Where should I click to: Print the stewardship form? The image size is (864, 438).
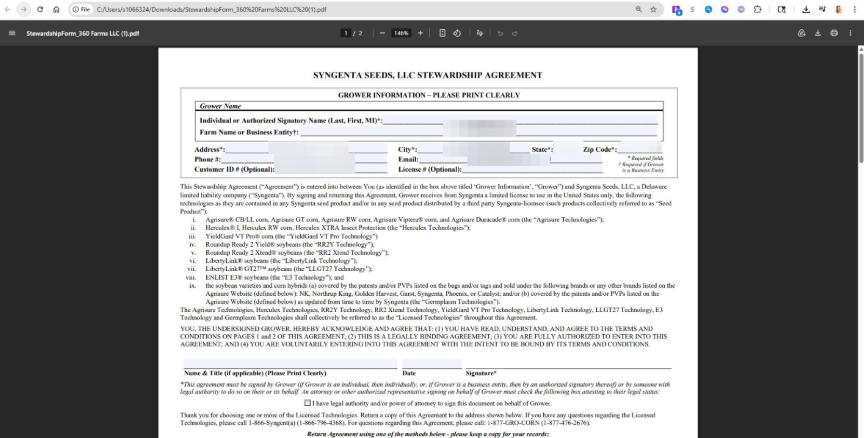tap(834, 33)
